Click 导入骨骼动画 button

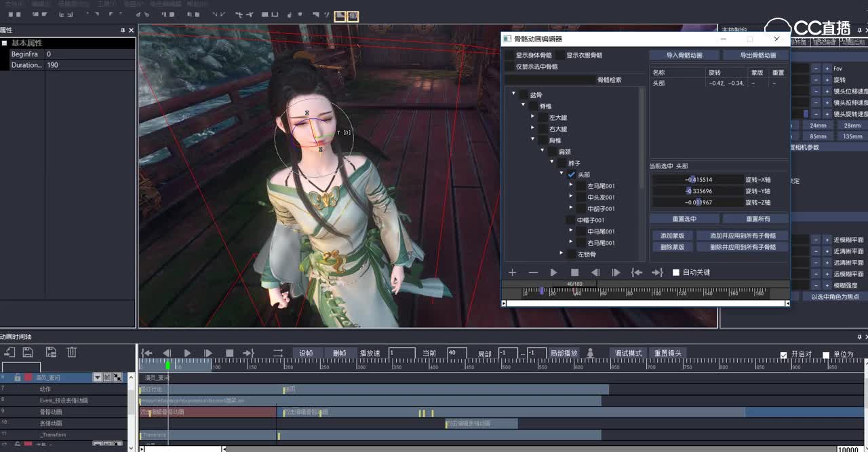(x=684, y=56)
